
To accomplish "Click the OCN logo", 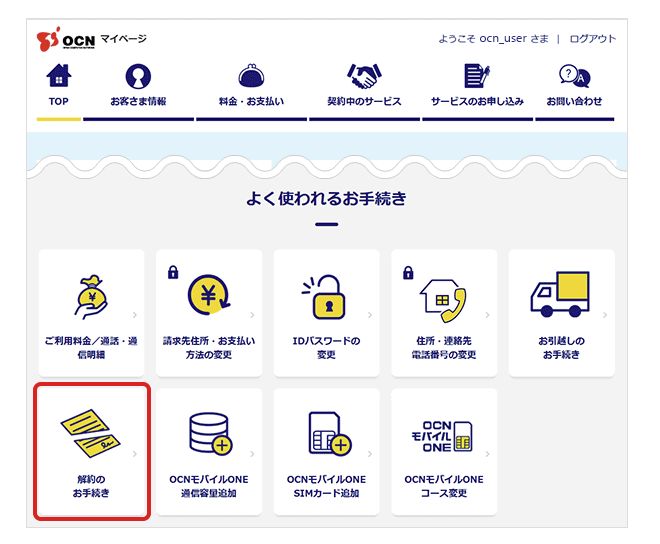I will 66,39.
